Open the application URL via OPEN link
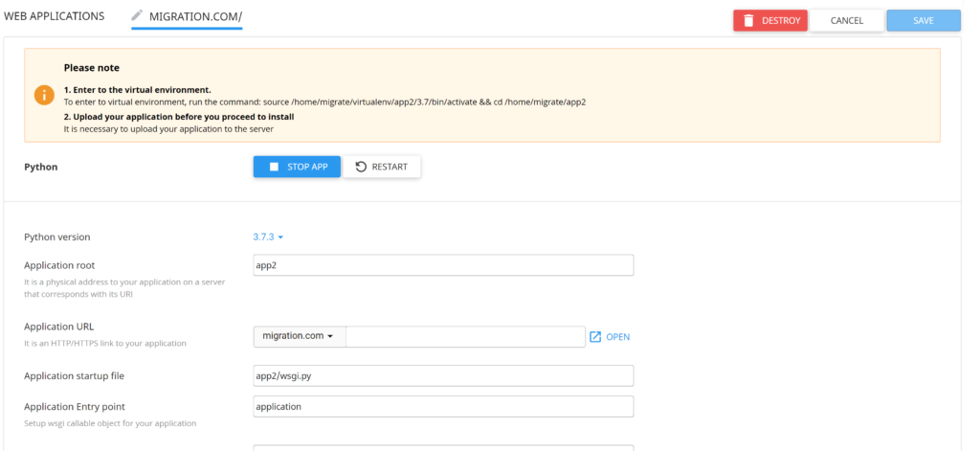 click(x=610, y=336)
